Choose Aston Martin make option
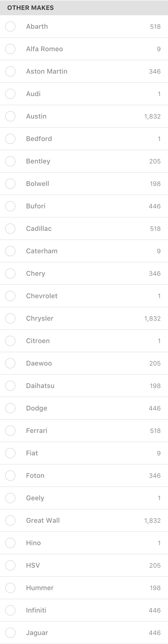Screen dimensions: 168x644 point(84,71)
